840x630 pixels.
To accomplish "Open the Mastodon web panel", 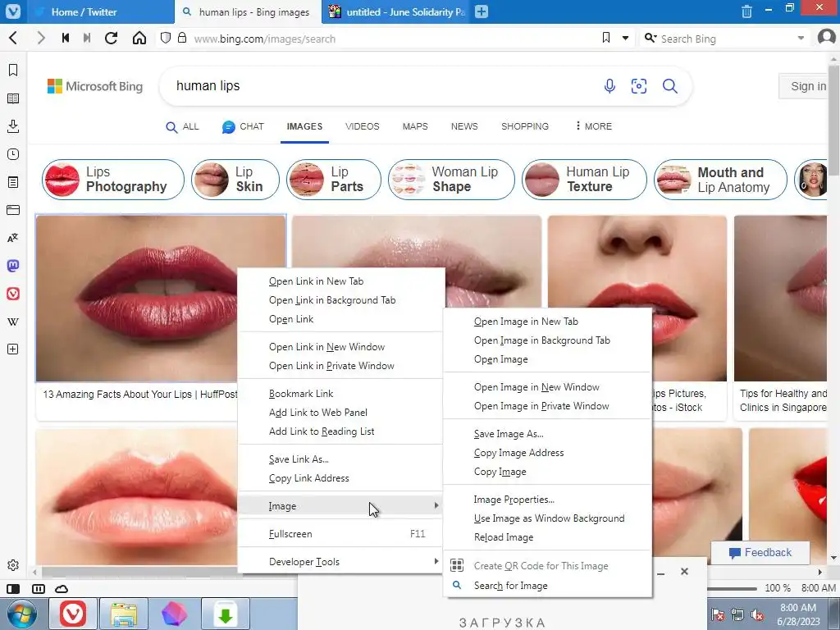I will [13, 266].
